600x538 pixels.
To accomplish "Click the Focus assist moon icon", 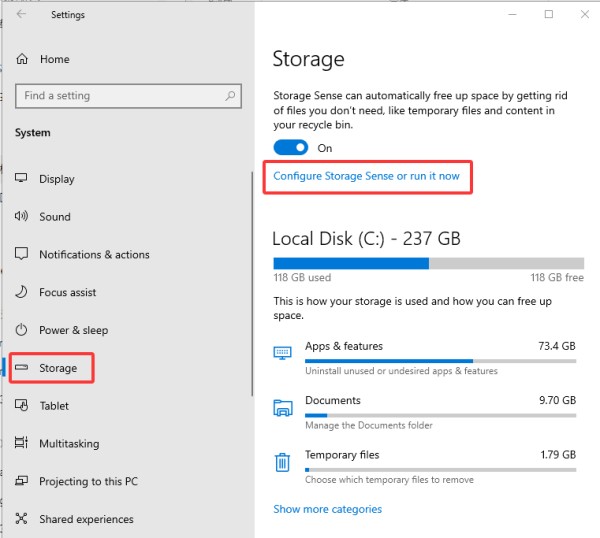I will (21, 292).
